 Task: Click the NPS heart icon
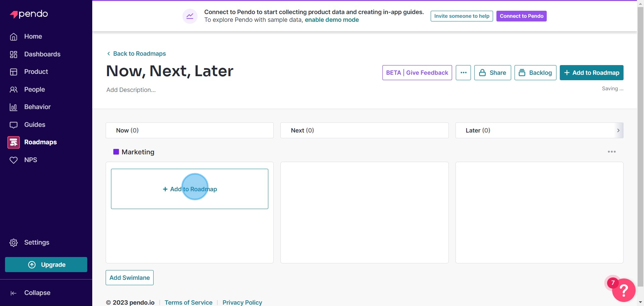point(13,160)
